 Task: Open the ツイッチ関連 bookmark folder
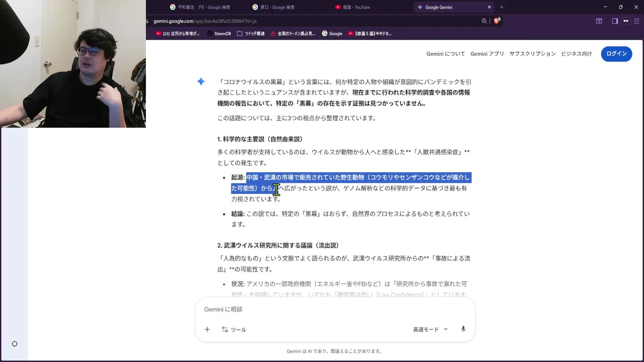pyautogui.click(x=251, y=34)
